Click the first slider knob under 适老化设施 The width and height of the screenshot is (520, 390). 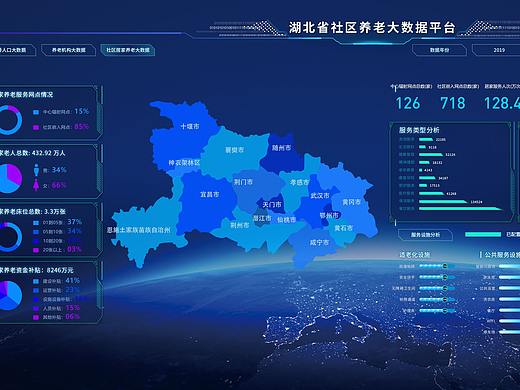(x=444, y=266)
